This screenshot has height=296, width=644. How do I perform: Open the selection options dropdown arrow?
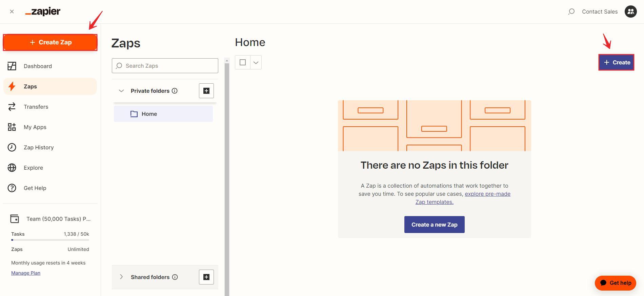point(256,62)
